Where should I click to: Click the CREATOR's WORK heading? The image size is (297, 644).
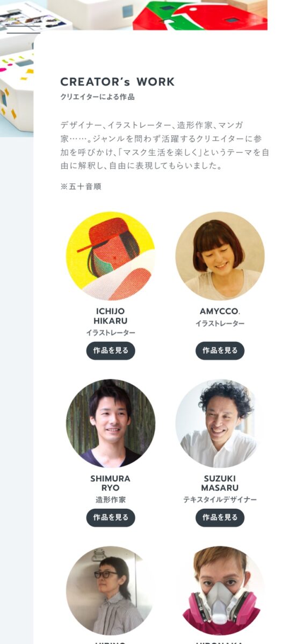tap(118, 82)
